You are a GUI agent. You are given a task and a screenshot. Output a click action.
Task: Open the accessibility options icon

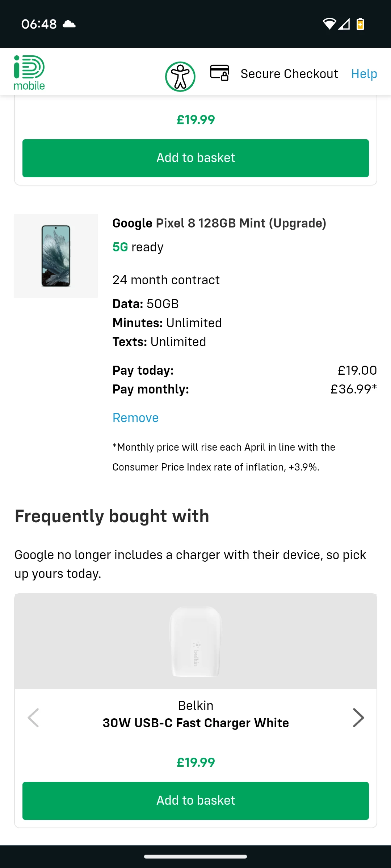tap(180, 77)
